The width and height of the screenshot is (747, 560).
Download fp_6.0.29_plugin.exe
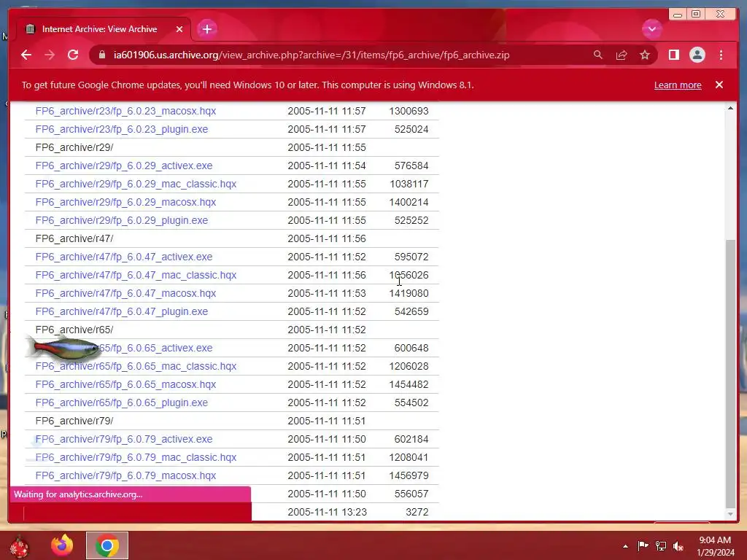pos(122,220)
